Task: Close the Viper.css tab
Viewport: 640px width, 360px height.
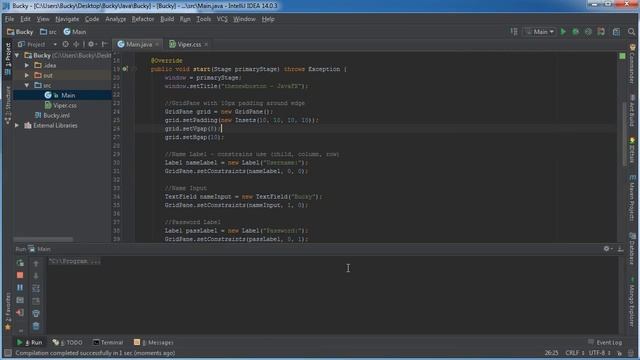Action: (206, 44)
